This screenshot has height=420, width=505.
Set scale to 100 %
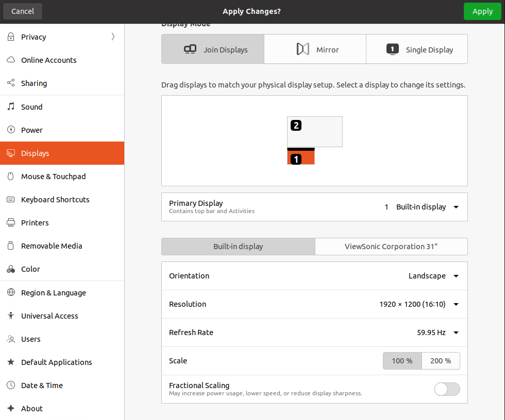(402, 361)
